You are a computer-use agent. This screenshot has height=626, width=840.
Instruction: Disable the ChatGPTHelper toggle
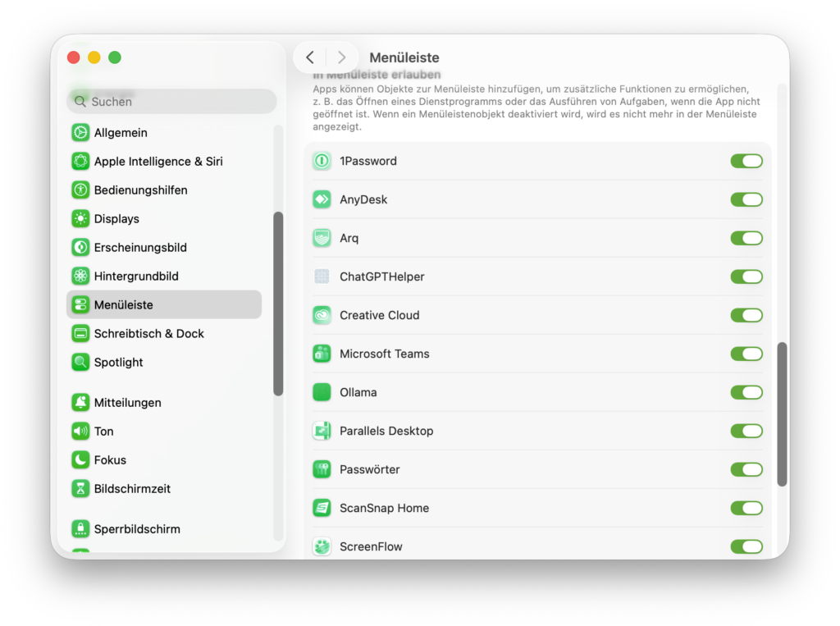point(746,276)
